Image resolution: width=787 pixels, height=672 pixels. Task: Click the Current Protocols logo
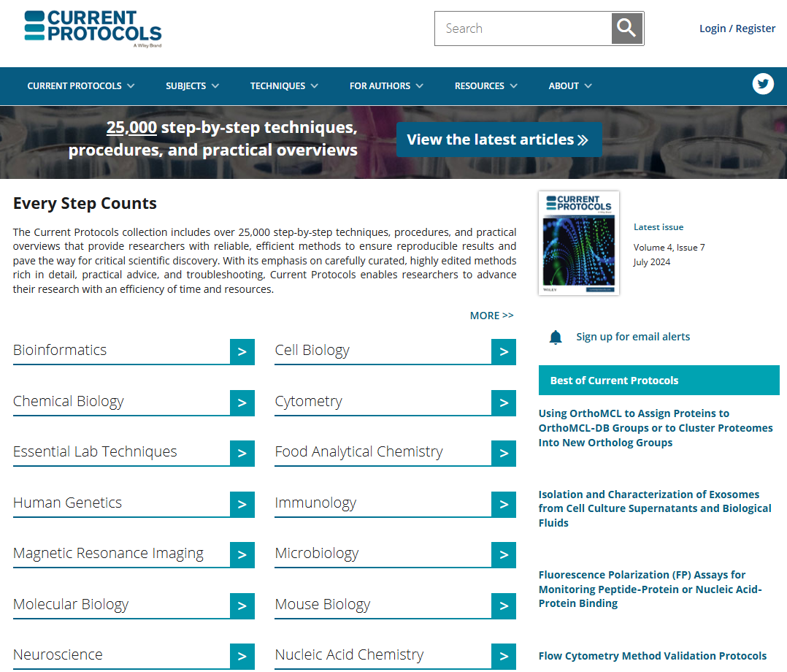93,28
